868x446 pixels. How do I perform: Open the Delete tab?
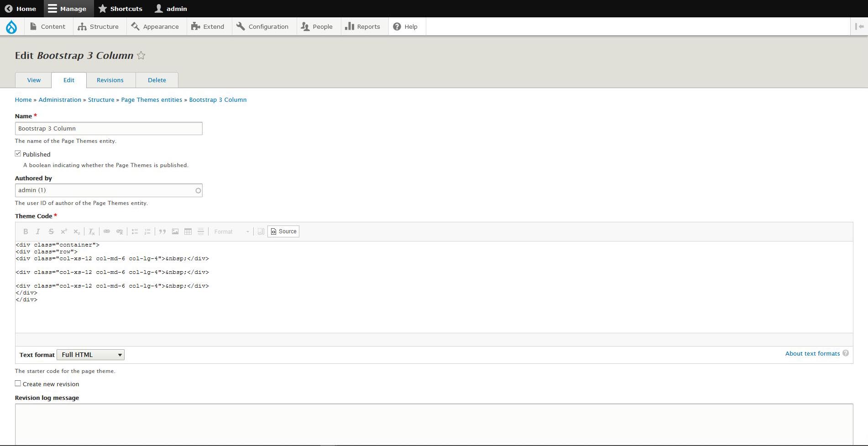(x=157, y=80)
